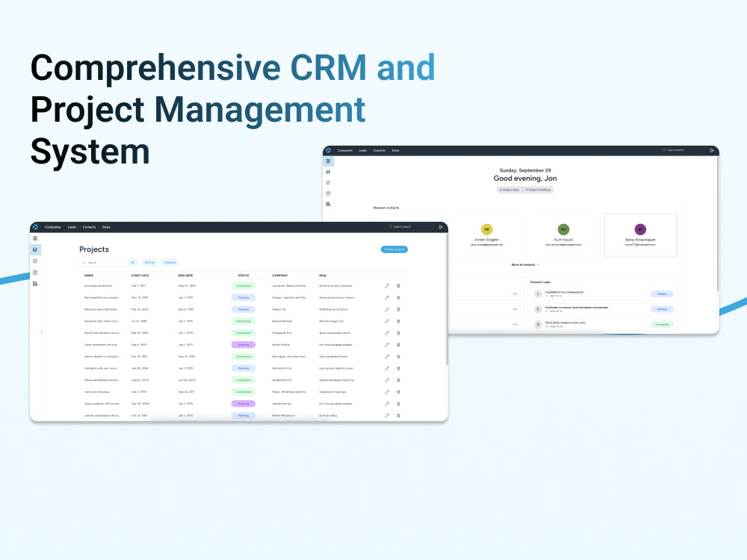The image size is (747, 560).
Task: Click the Completed badge on Accusantium dolores row
Action: (244, 286)
